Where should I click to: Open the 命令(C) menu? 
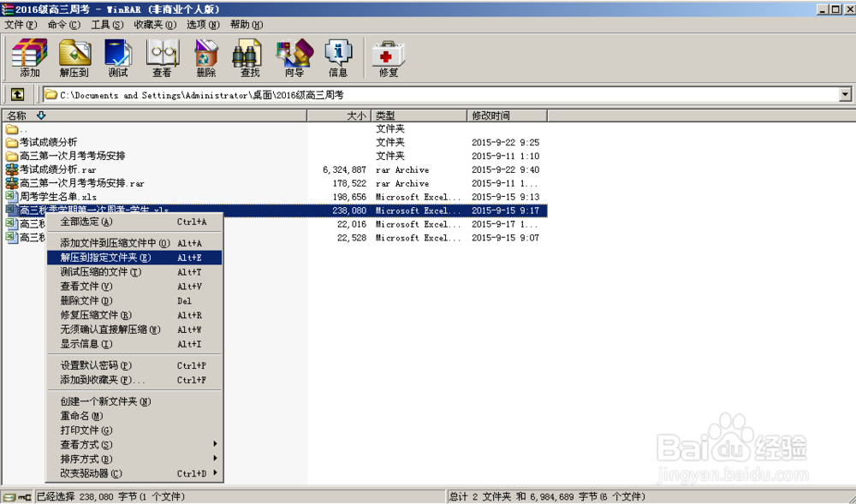[64, 25]
